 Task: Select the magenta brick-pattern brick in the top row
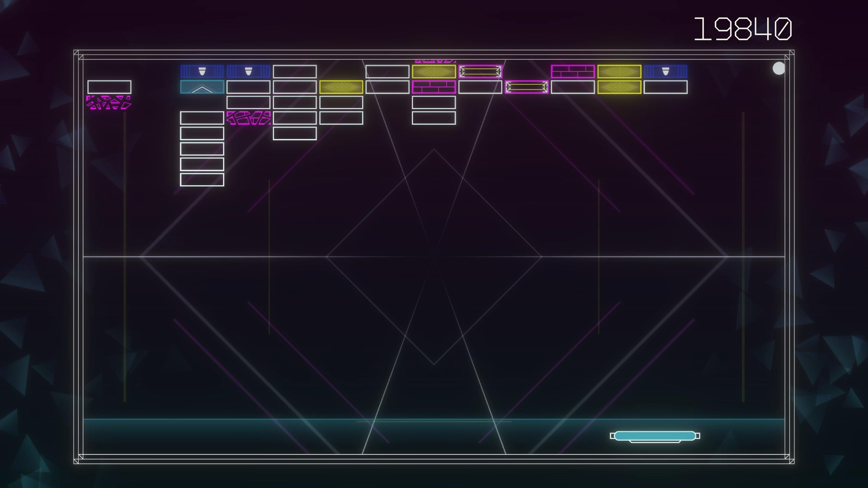573,72
